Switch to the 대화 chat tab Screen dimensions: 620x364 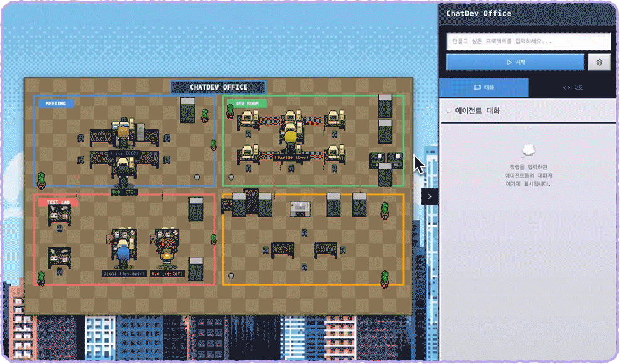[484, 88]
